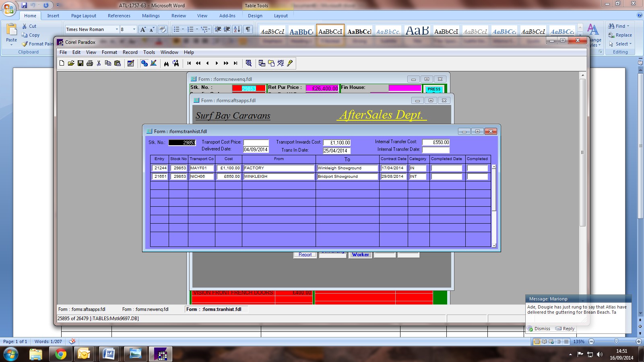Toggle Show/Hide paragraph marks in Word

click(x=248, y=29)
